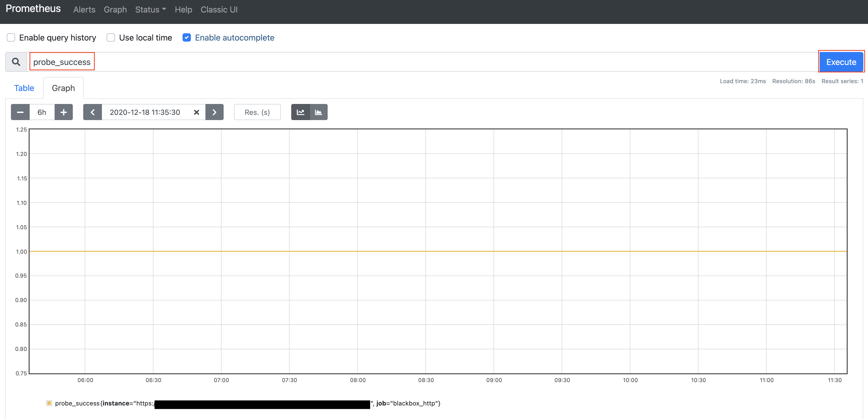The width and height of the screenshot is (868, 419).
Task: Disable the Enable autocomplete checkbox
Action: coord(187,37)
